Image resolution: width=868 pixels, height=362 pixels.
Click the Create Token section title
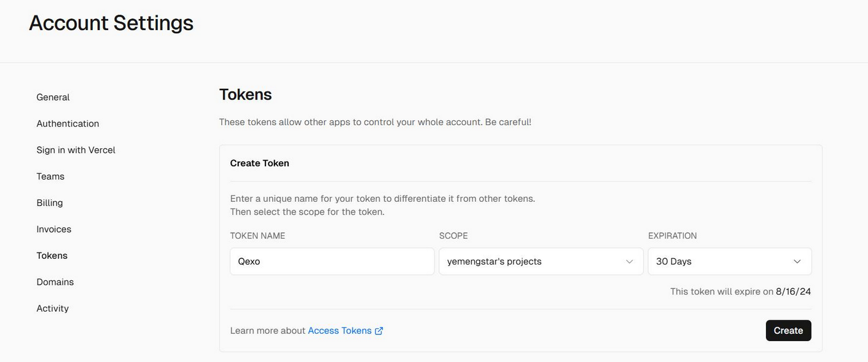260,163
